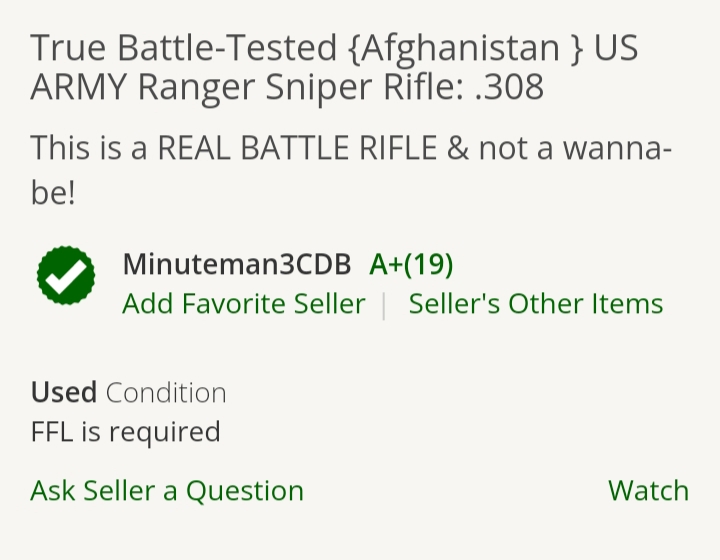Open seller profile Minuteman3CDB
This screenshot has width=720, height=560.
click(x=237, y=264)
